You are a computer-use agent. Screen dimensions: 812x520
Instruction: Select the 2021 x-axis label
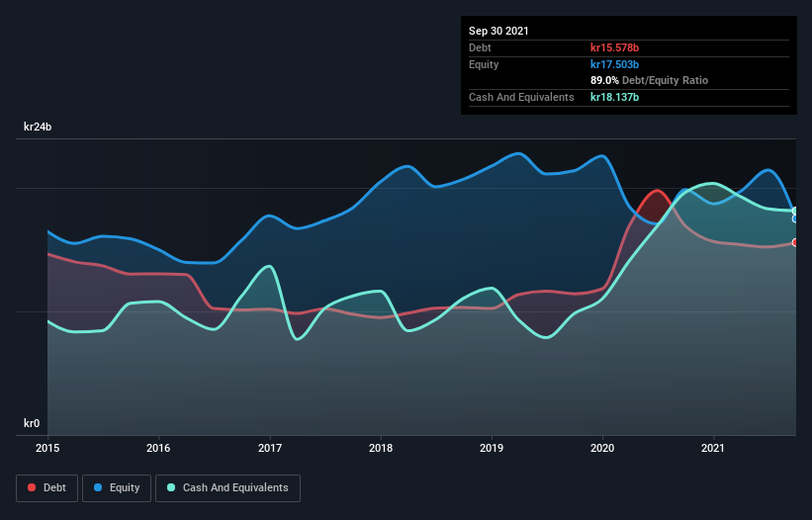pos(713,448)
